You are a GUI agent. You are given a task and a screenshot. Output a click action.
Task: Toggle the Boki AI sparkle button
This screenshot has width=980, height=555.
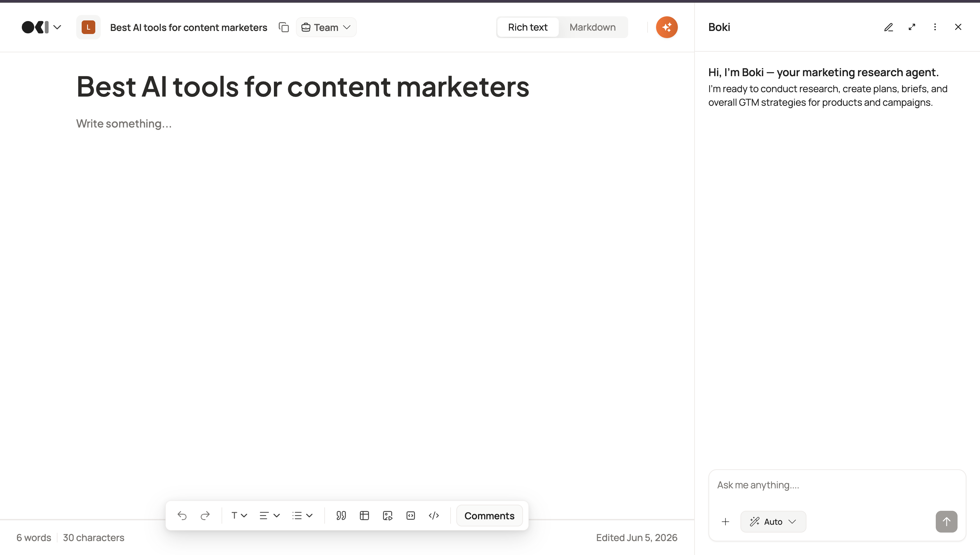click(x=667, y=27)
